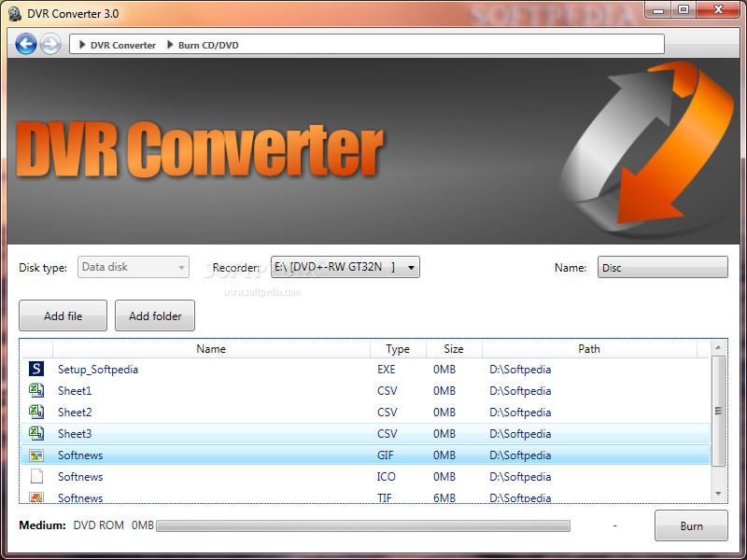Screen dimensions: 747x560
Task: Select the Setup_Softpedia file name
Action: point(98,370)
